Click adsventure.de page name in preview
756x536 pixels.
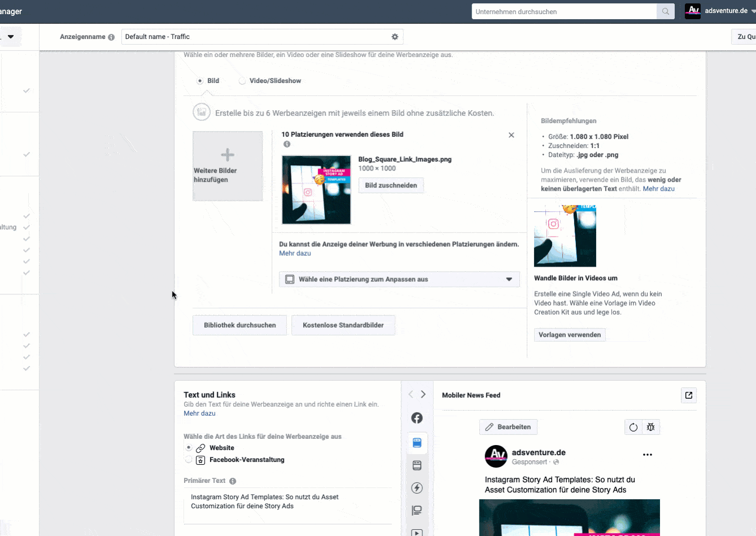[539, 452]
